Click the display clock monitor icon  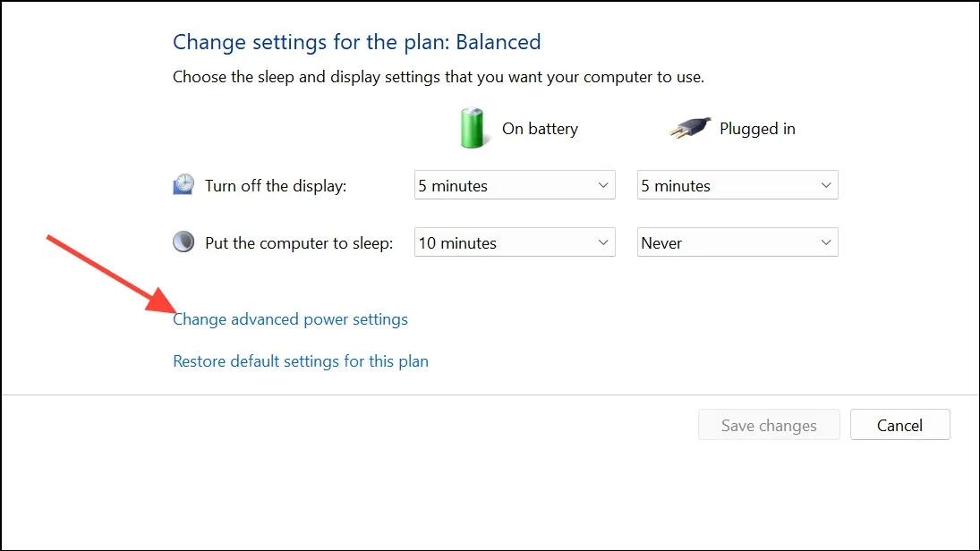[x=183, y=185]
